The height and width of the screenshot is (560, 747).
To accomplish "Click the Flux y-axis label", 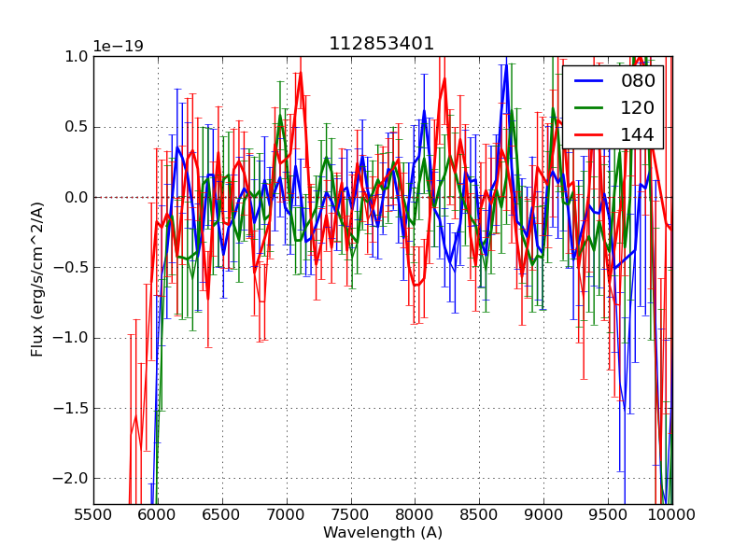I will click(x=37, y=279).
